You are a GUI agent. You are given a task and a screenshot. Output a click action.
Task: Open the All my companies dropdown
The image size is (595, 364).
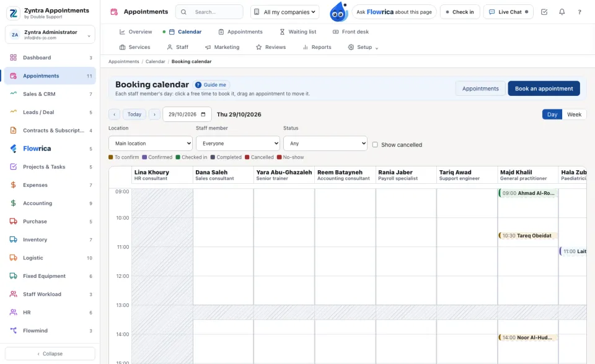pos(284,12)
